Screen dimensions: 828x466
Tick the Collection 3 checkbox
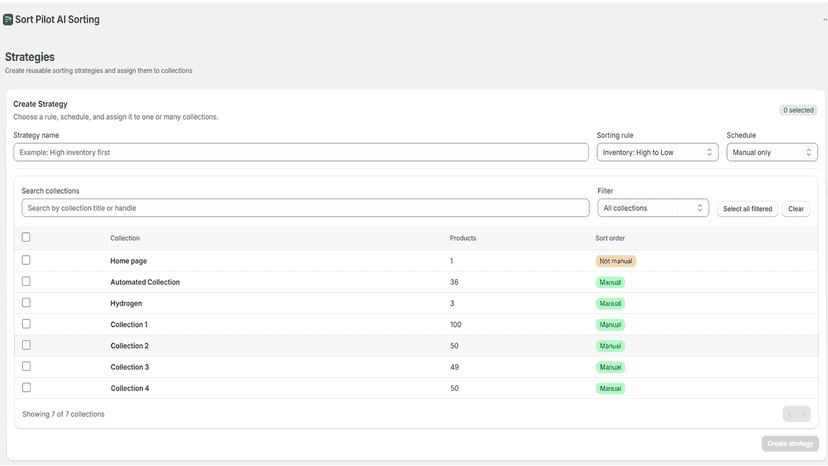click(26, 366)
